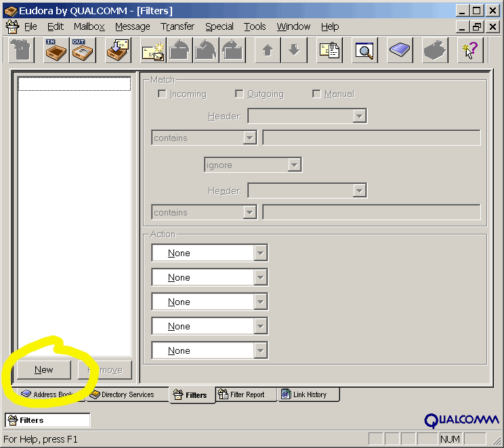Click the first match text input field
The height and width of the screenshot is (448, 504).
pos(372,138)
